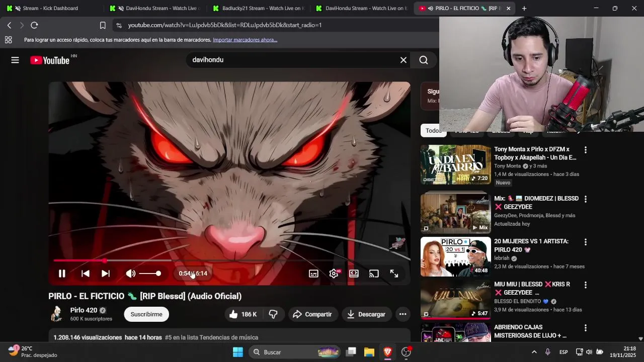Bookmark this page icon
Screen dimensions: 644x362
coord(103,25)
